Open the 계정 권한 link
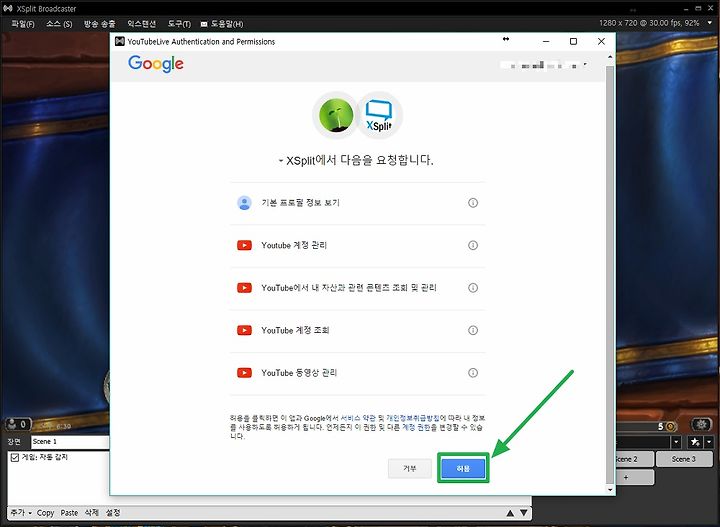The height and width of the screenshot is (527, 720). pyautogui.click(x=416, y=427)
